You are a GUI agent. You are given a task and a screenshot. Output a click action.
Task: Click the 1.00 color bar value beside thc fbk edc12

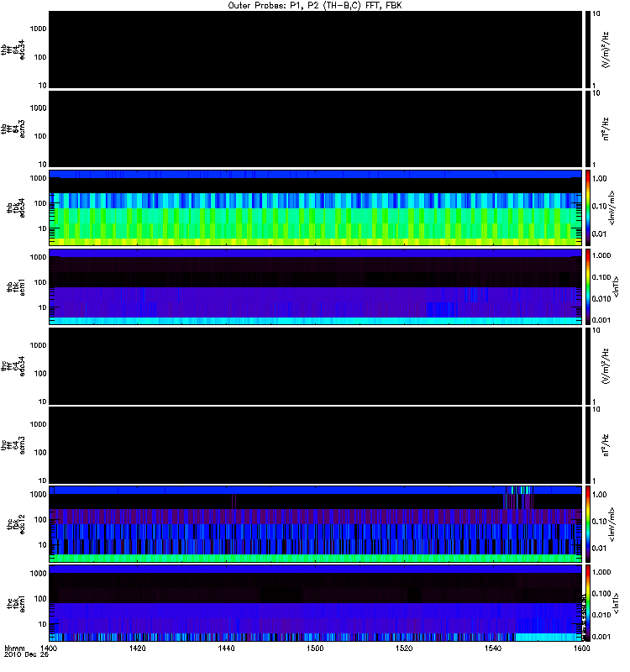click(x=600, y=495)
